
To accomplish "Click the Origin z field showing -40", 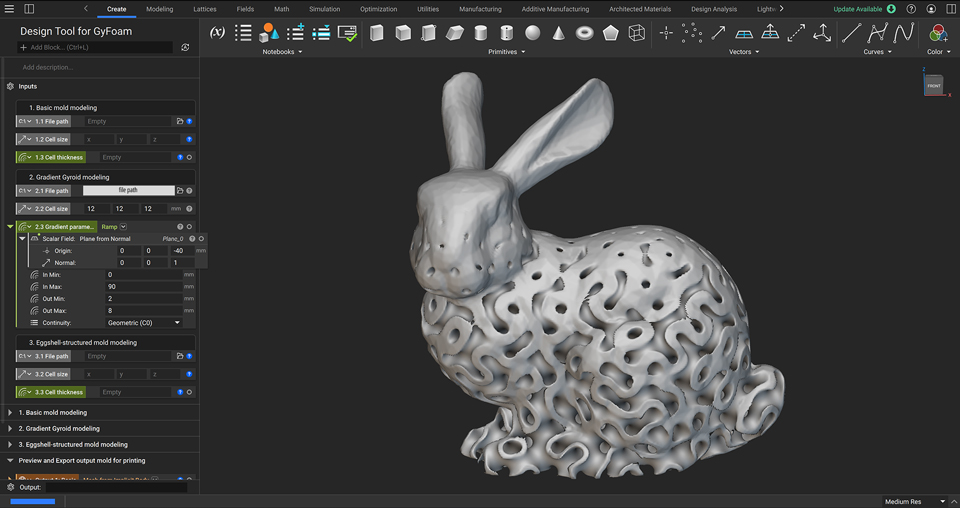I will [x=182, y=250].
